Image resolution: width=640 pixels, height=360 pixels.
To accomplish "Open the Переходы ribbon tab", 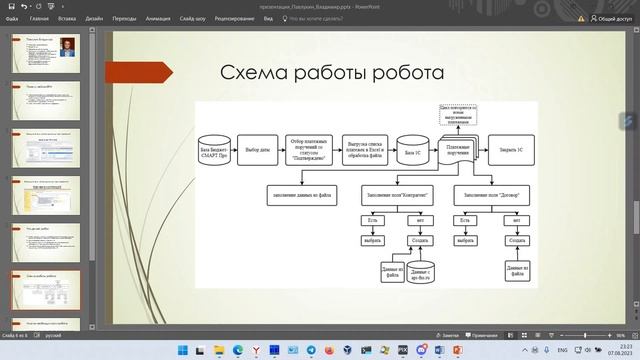I will 124,19.
